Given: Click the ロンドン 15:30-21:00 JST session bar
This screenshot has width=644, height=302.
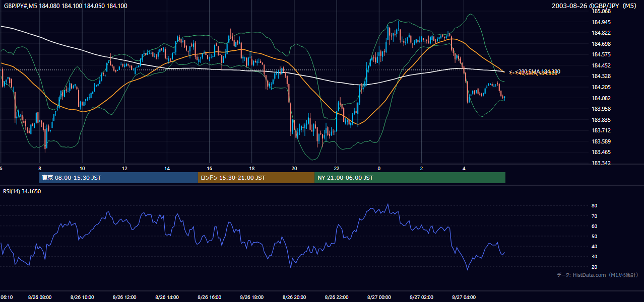Looking at the screenshot, I should pos(256,178).
